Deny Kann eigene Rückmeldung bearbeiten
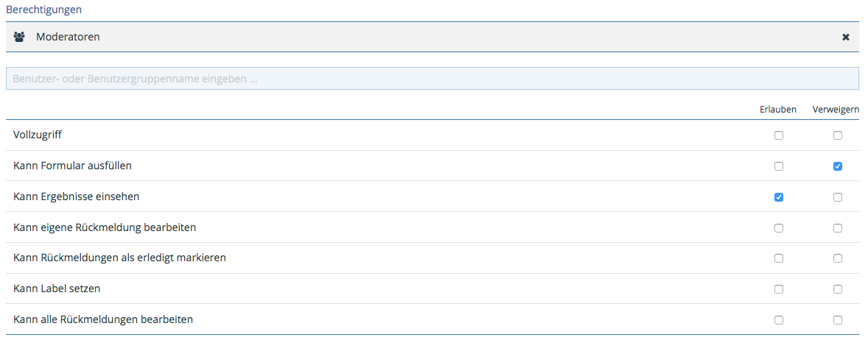The image size is (868, 340). coord(838,228)
